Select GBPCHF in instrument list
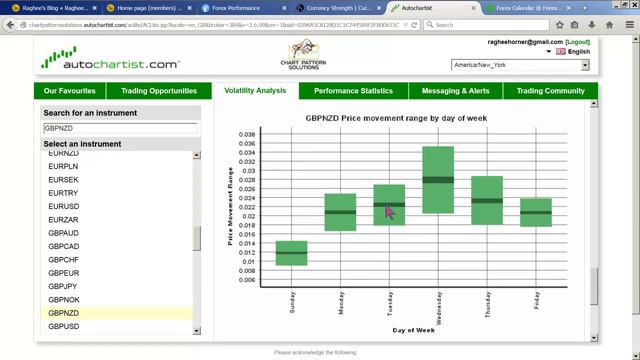The image size is (640, 360). click(x=116, y=260)
